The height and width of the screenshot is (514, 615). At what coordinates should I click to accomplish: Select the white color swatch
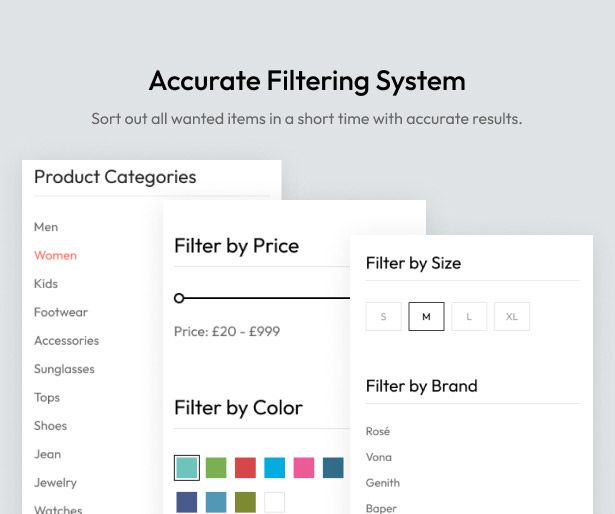coord(274,502)
